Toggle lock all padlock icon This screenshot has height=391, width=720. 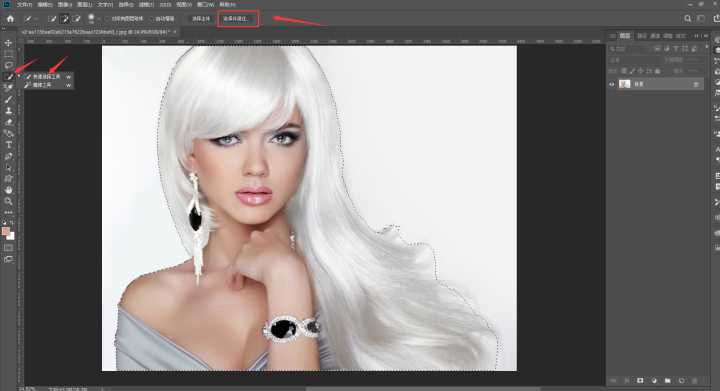click(658, 71)
